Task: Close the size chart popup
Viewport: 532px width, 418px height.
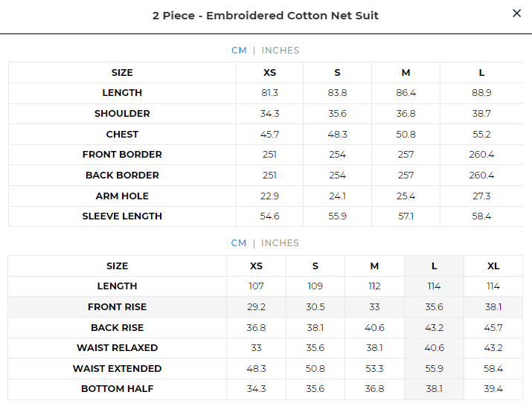Action: point(517,13)
